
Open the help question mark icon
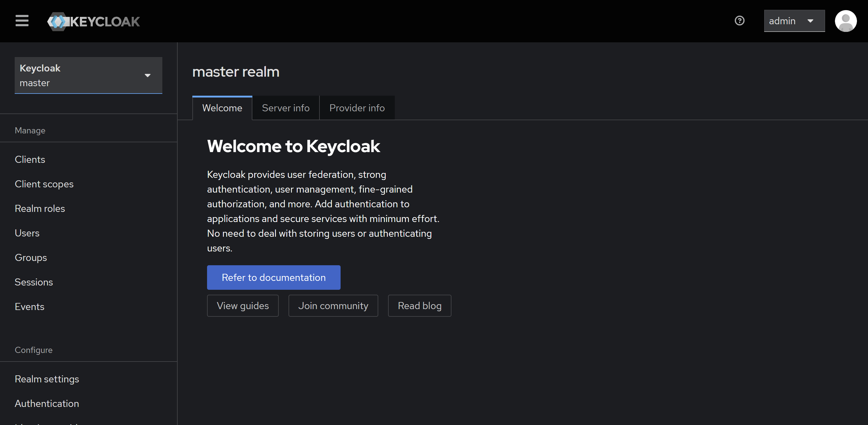739,21
